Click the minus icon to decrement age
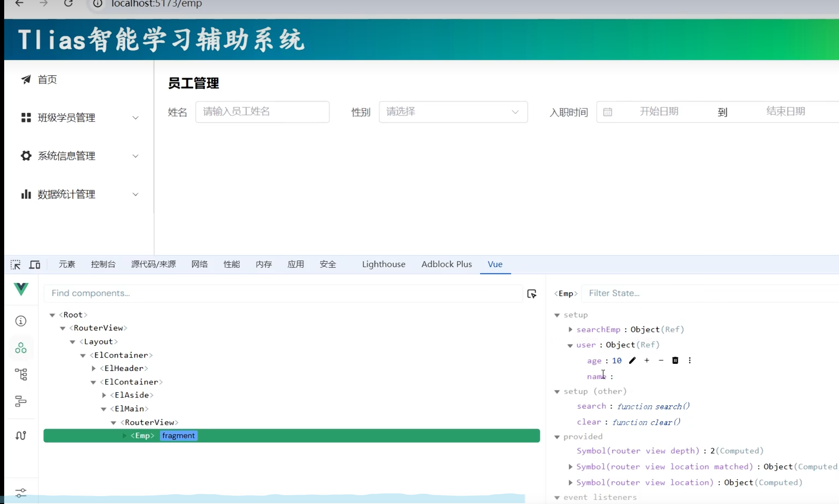839x504 pixels. click(x=661, y=361)
